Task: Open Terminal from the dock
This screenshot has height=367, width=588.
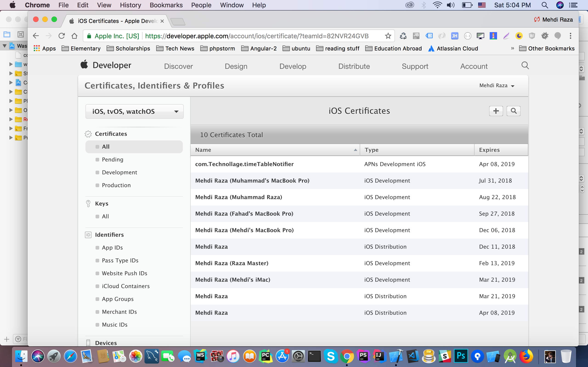Action: (x=314, y=356)
